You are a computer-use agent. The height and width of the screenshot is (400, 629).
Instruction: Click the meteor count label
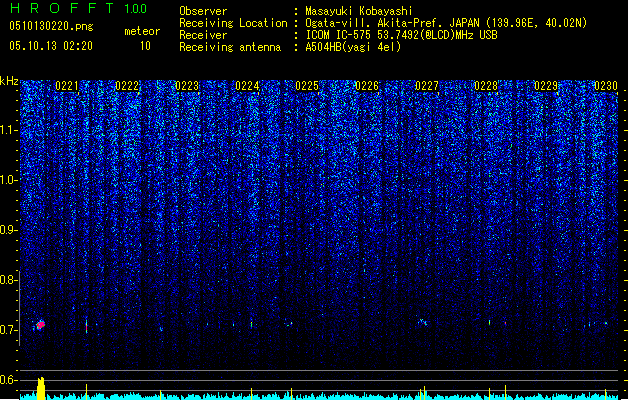pos(142,31)
